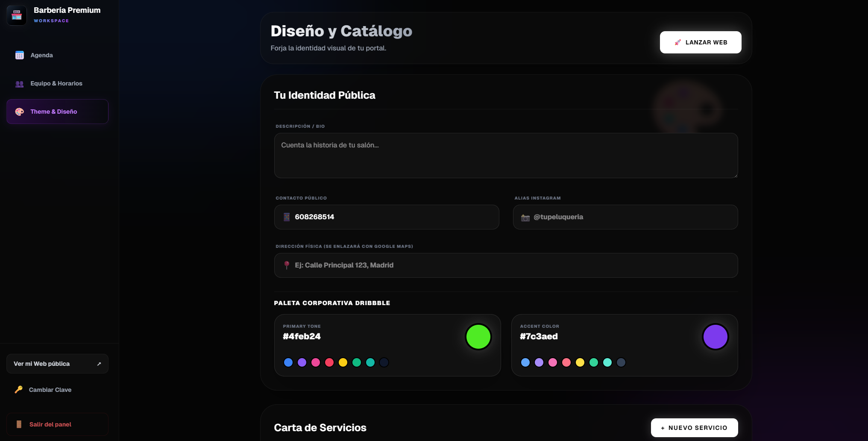
Task: Click the green Primary Tone color circle
Action: pyautogui.click(x=478, y=336)
